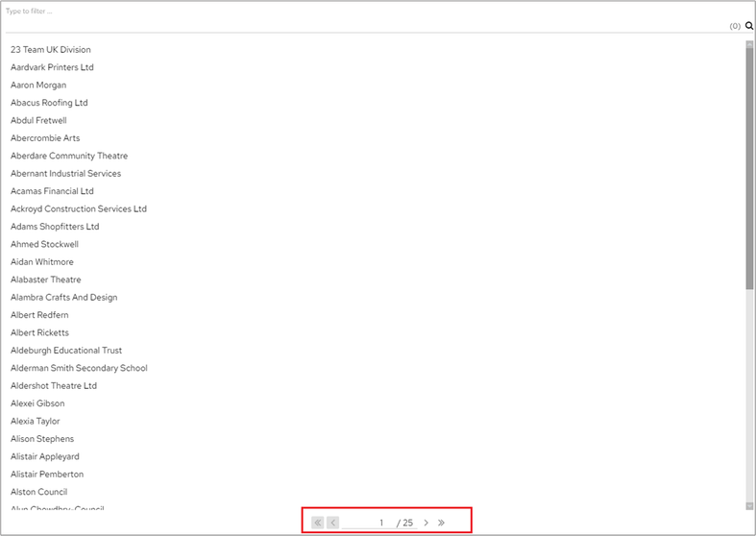Click the page number input field

pyautogui.click(x=368, y=523)
